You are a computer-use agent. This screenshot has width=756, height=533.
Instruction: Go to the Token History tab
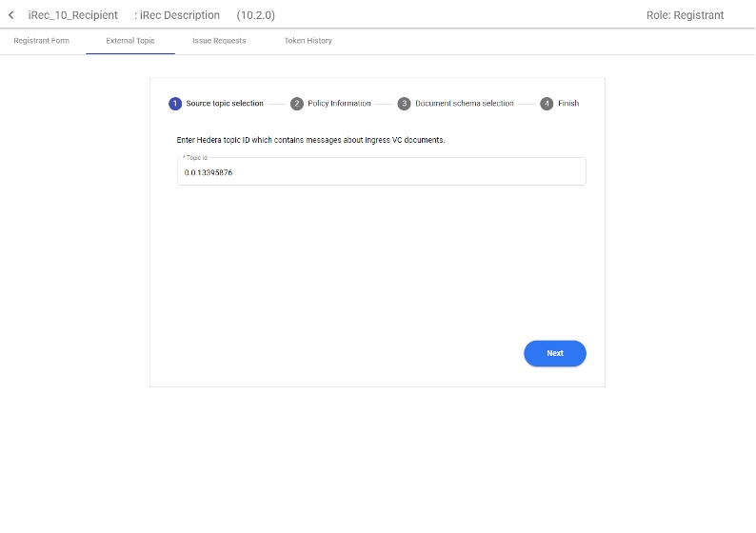pyautogui.click(x=308, y=41)
